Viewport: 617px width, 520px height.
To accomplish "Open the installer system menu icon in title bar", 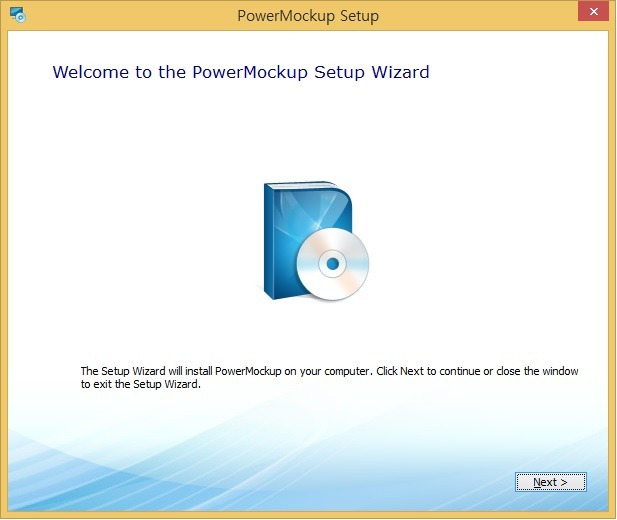I will click(18, 15).
